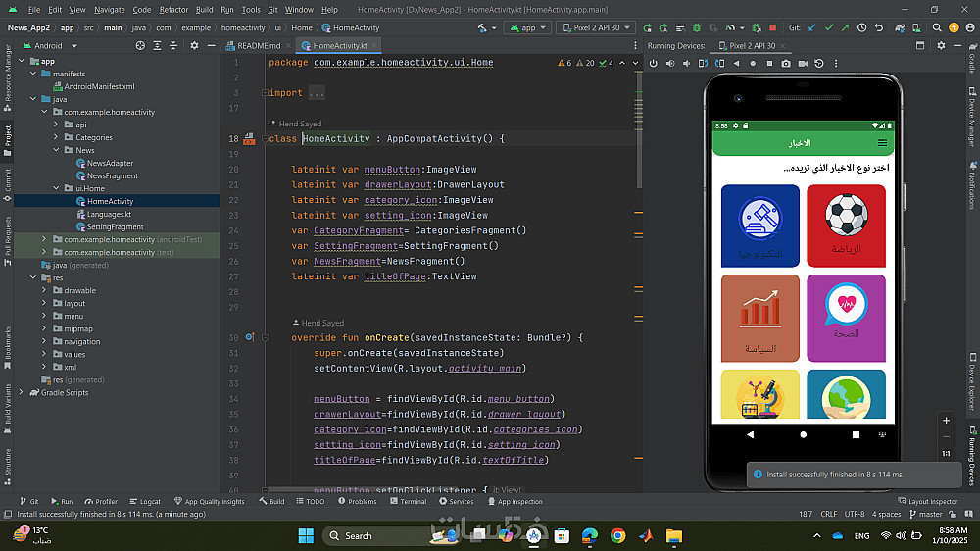980x551 pixels.
Task: Take emulator screenshot with camera icon
Action: 786,64
